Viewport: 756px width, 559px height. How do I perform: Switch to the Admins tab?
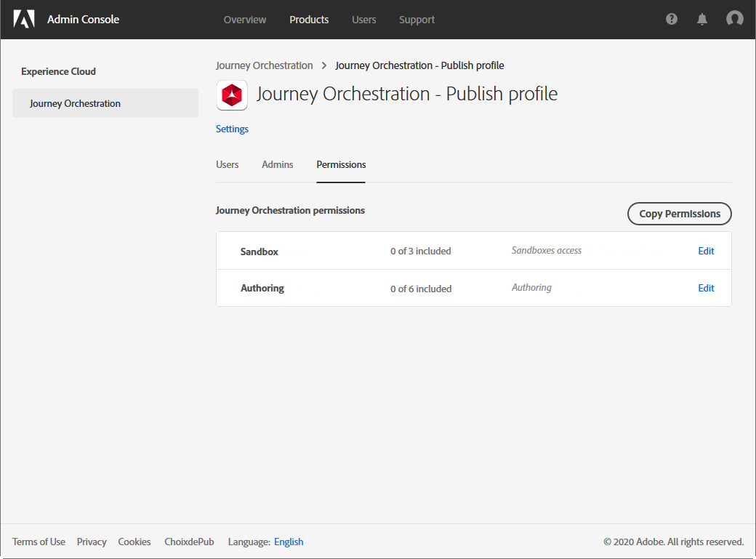click(278, 164)
